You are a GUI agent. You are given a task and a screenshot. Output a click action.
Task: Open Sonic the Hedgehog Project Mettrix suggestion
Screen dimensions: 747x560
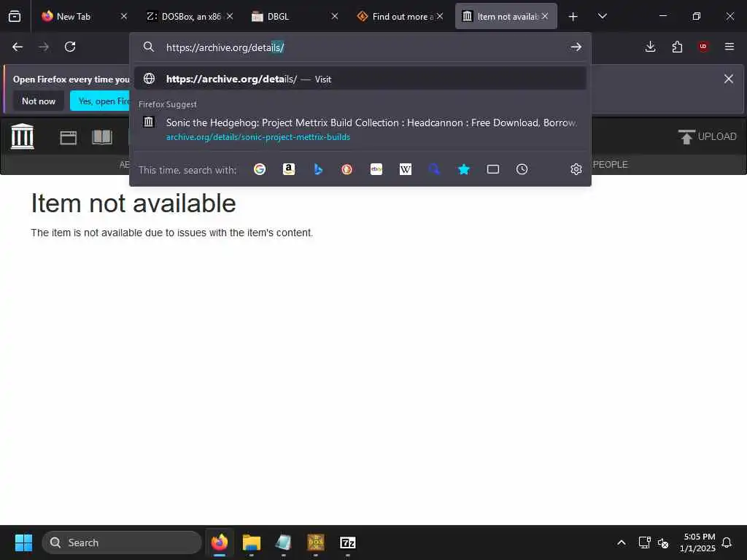[x=360, y=130]
